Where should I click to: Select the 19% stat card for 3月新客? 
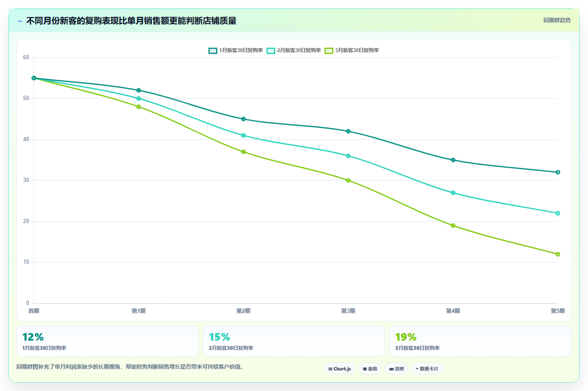pos(480,341)
